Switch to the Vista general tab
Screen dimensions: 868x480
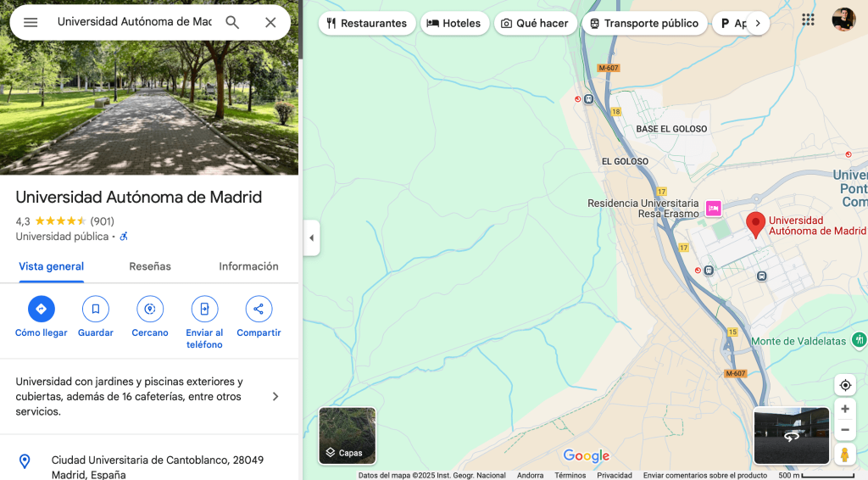coord(52,266)
